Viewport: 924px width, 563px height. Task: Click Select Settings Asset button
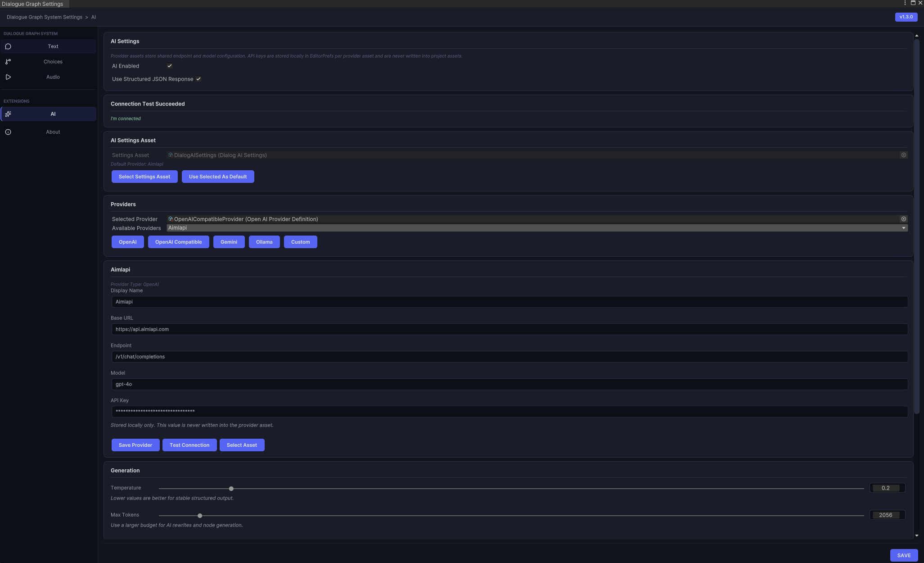[x=144, y=177]
